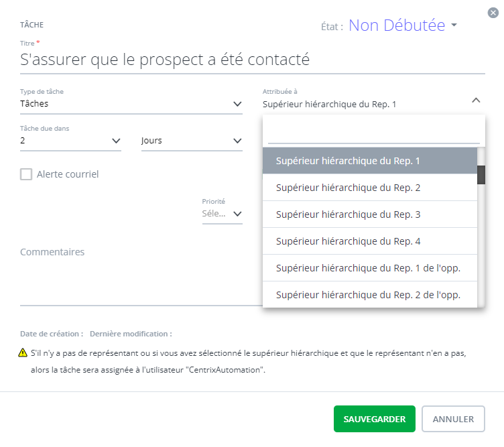Click the Sauvegarder button
The height and width of the screenshot is (447, 504).
tap(374, 419)
